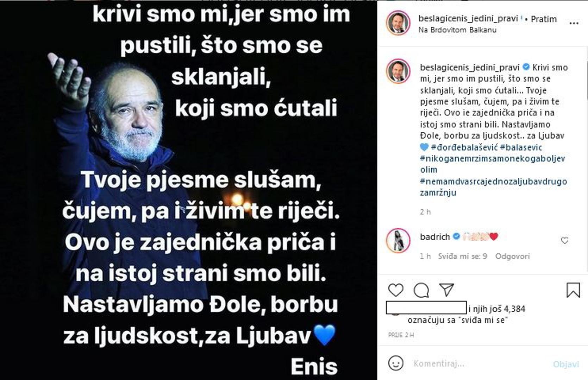Reply to badrich via Odgovori
Viewport: 588px width, 380px height.
[512, 256]
